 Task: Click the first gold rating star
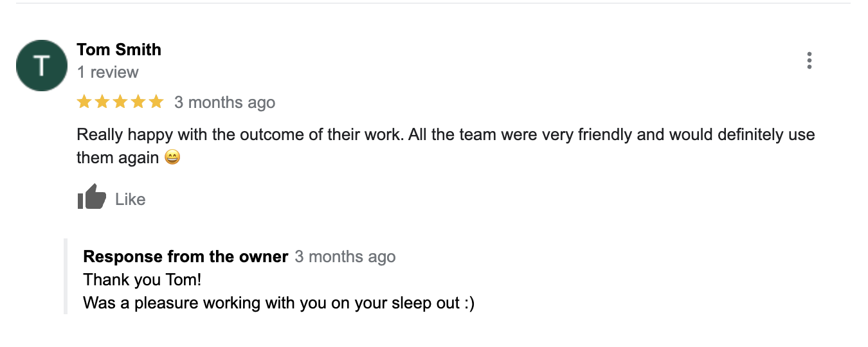click(x=84, y=102)
